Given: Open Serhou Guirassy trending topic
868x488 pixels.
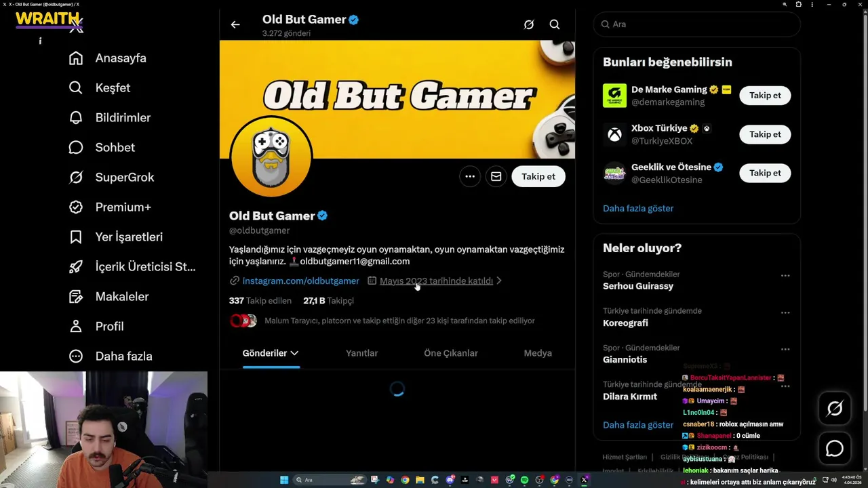Looking at the screenshot, I should tap(638, 286).
